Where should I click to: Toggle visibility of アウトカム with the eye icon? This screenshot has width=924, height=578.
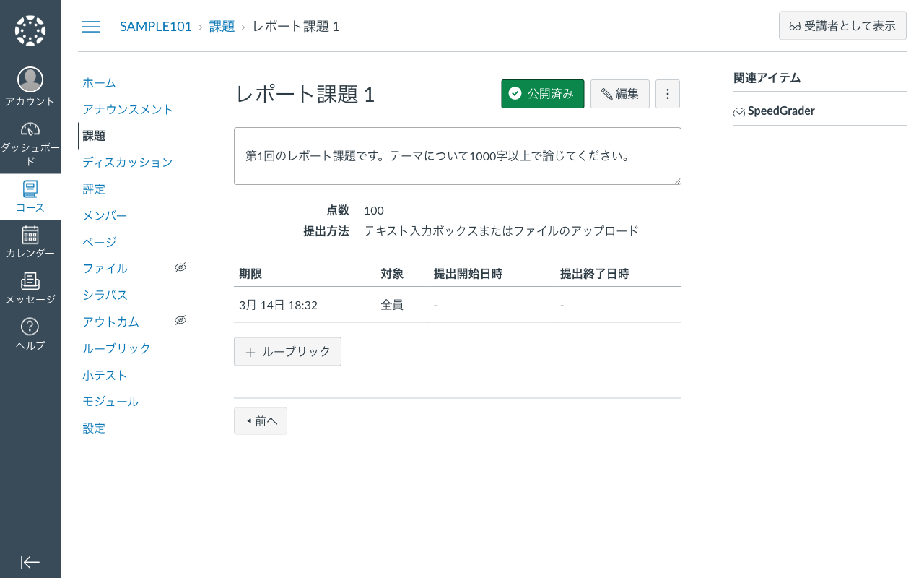(x=180, y=319)
